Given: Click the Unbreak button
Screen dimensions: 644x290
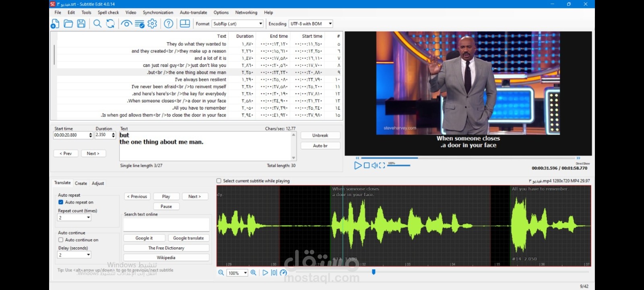Looking at the screenshot, I should point(320,135).
